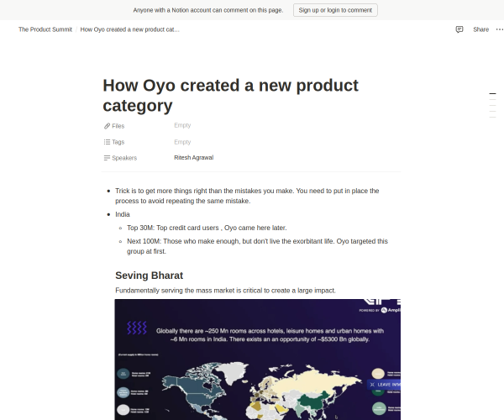504x420 pixels.
Task: Click the empty Files value
Action: (182, 125)
